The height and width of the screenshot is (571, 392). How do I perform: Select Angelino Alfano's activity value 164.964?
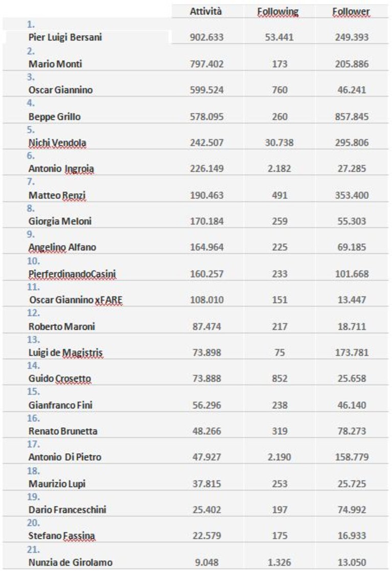[207, 247]
